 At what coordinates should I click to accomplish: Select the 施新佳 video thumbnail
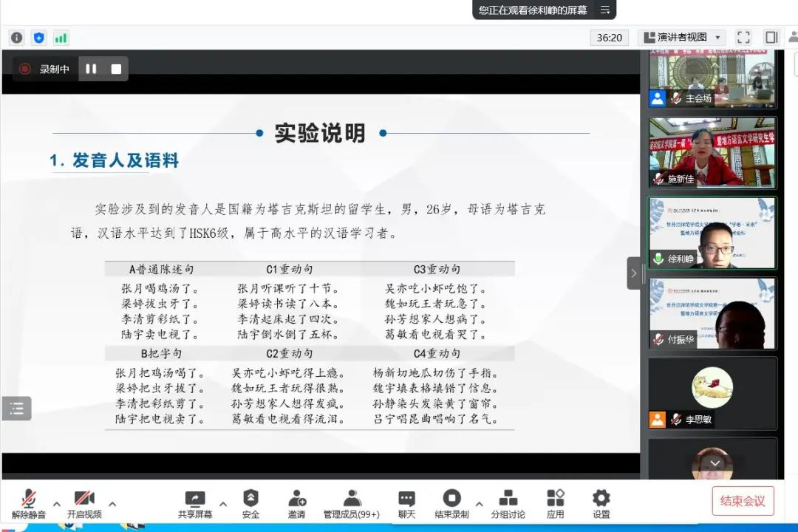712,152
